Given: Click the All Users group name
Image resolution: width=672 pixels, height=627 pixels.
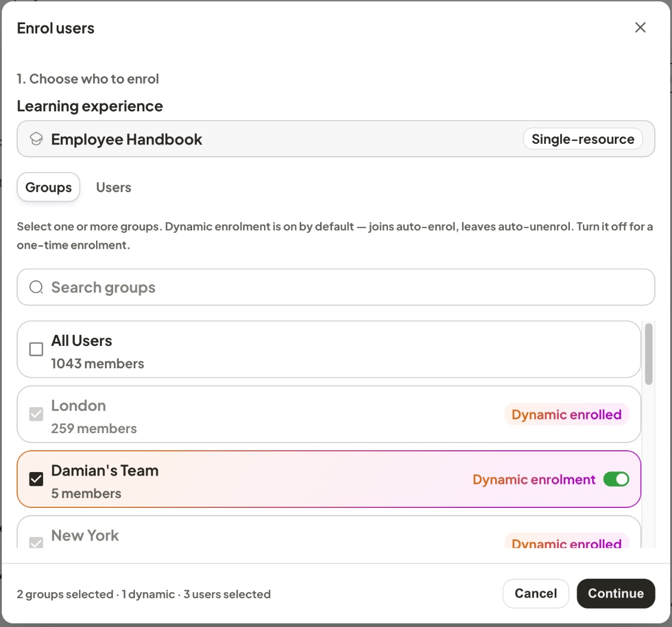Looking at the screenshot, I should [81, 341].
